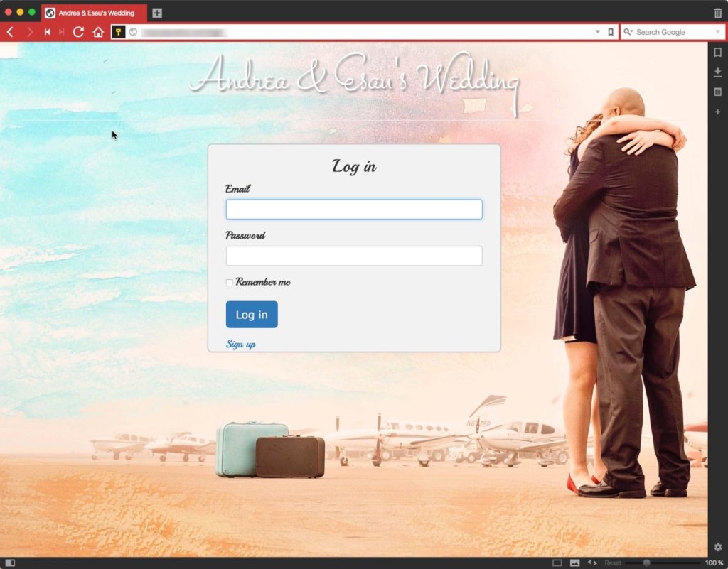
Task: Open browser settings via the gear icon
Action: (x=717, y=547)
